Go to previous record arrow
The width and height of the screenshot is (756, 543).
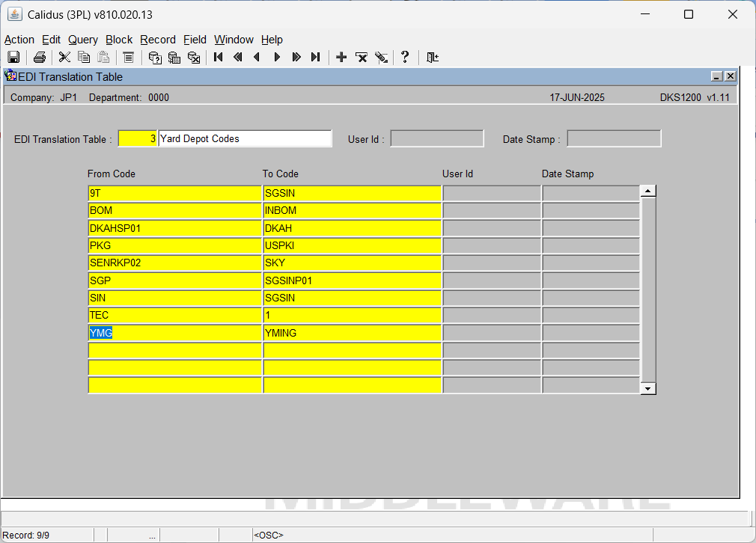[257, 58]
